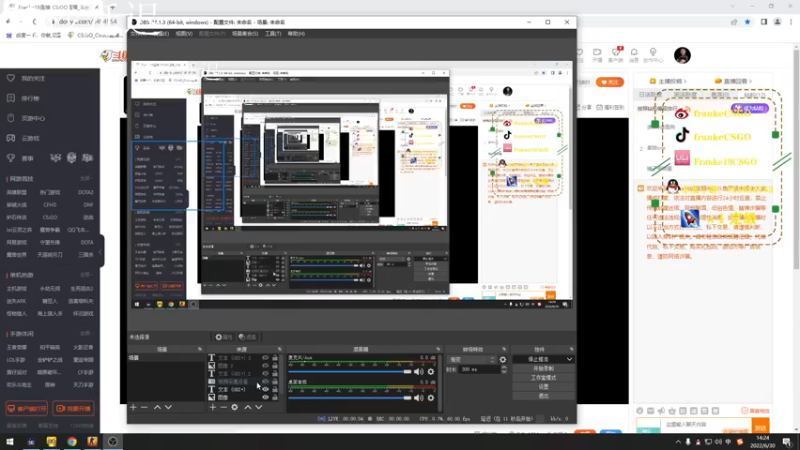Mute the desktop audio speaker icon

(x=419, y=397)
